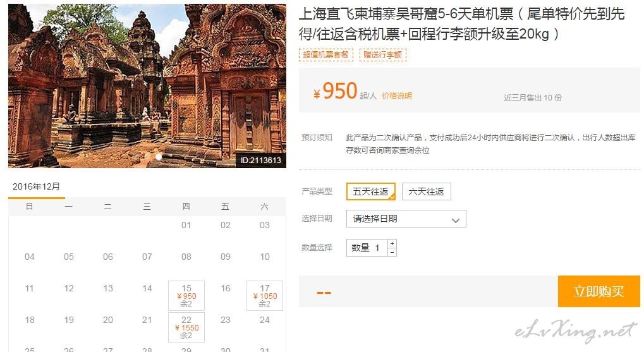The height and width of the screenshot is (352, 644).
Task: Decrease quantity with the minus stepper
Action: point(392,252)
